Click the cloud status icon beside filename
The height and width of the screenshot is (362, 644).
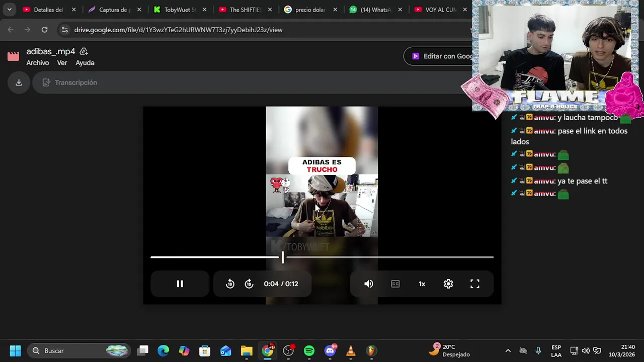click(x=84, y=51)
